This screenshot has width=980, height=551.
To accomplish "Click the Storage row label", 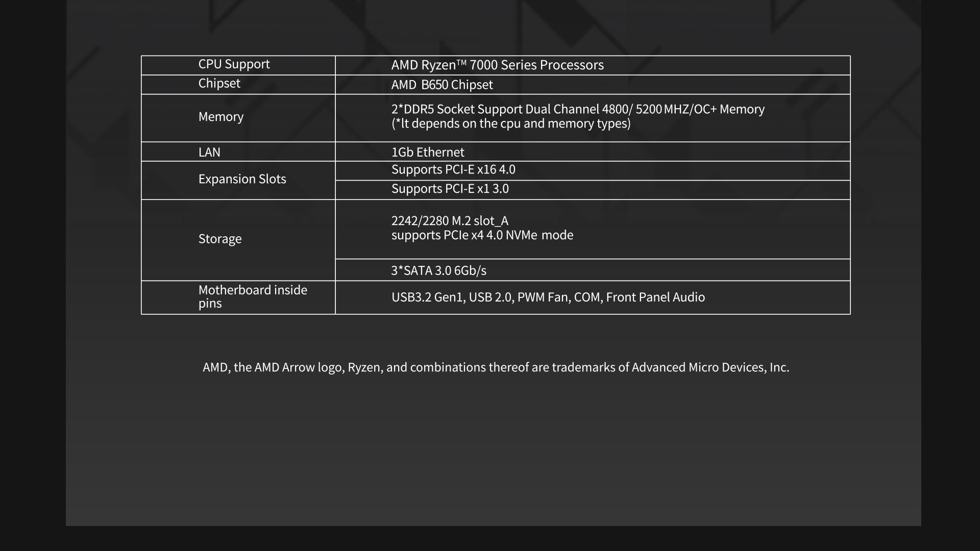I will [220, 239].
